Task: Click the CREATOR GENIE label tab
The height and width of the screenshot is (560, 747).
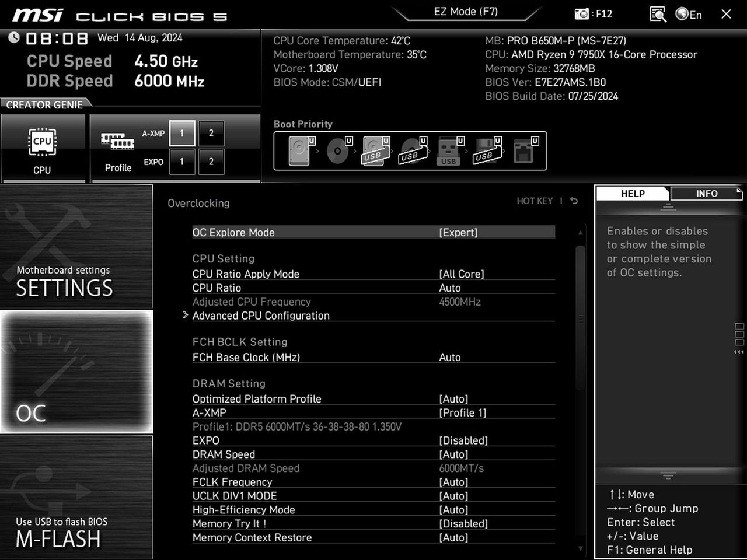Action: click(x=44, y=105)
